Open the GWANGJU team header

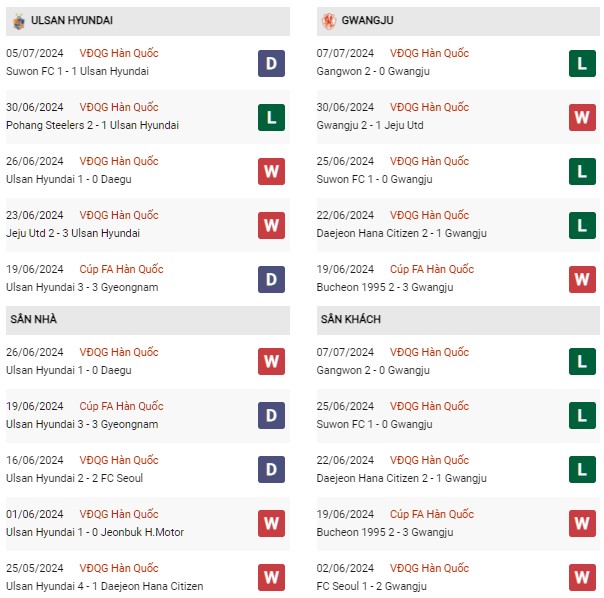(x=458, y=21)
